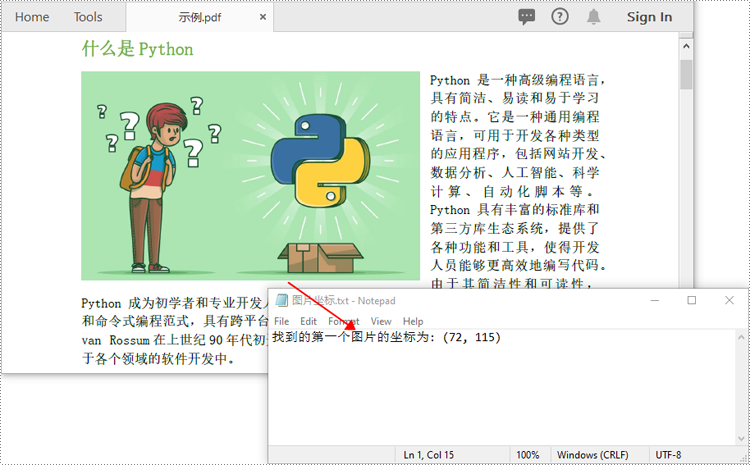This screenshot has width=750, height=465.
Task: Click the paragraph line starting van Rossum
Action: [x=175, y=340]
